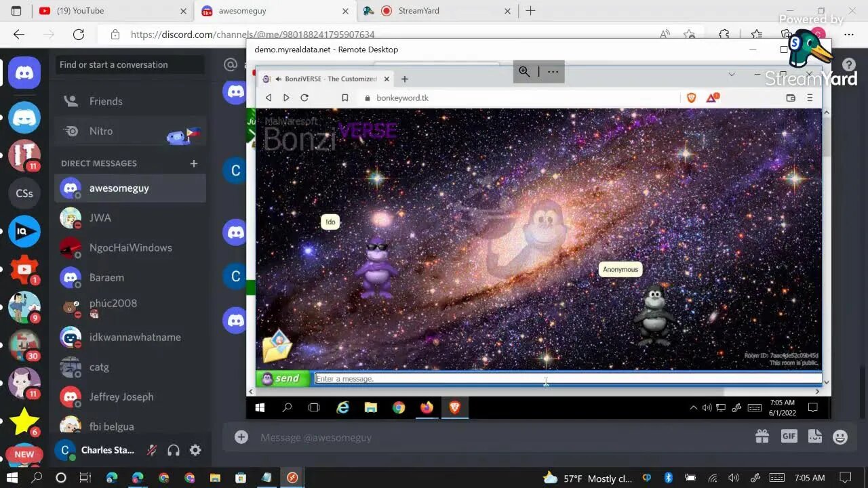Screen dimensions: 868x488
Task: Switch to the awesomeguy Discord tab
Action: (275, 11)
